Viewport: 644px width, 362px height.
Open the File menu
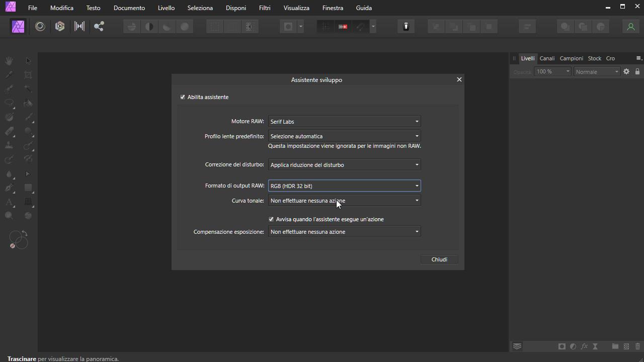[33, 8]
